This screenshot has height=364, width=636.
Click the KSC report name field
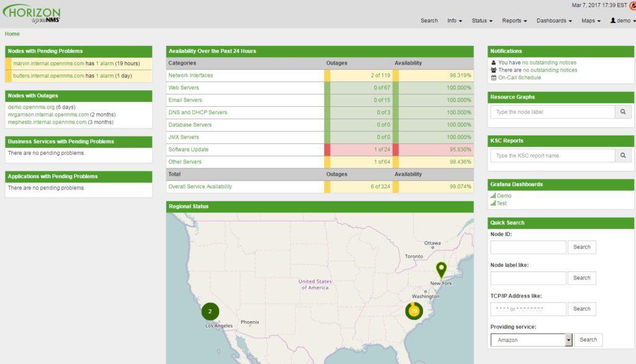[553, 155]
